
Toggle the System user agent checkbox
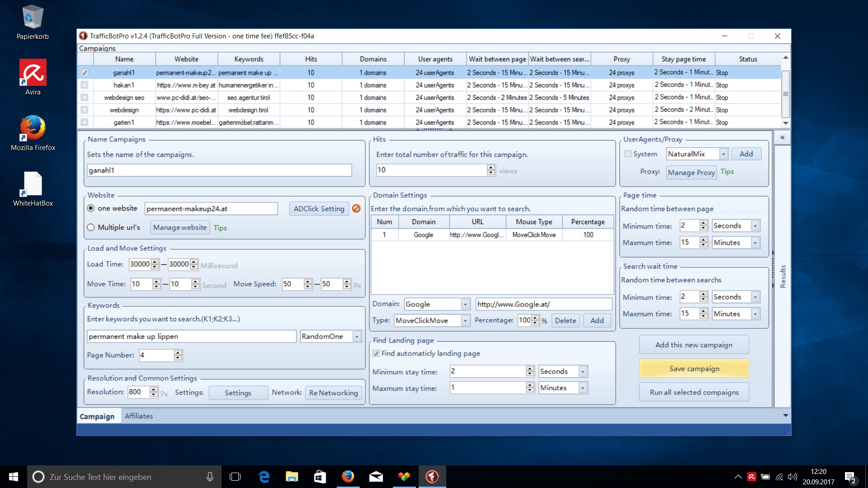click(628, 154)
